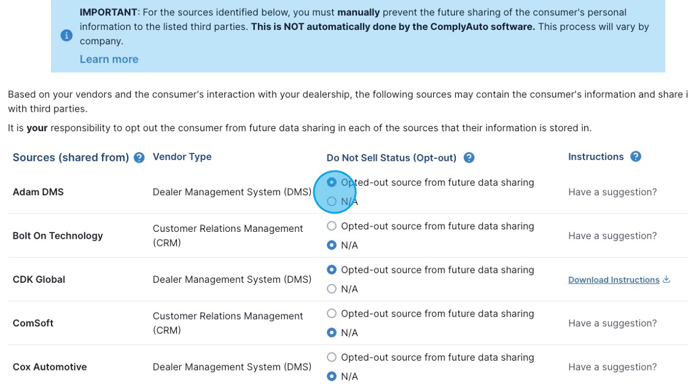Click the info icon in blue banner
The image size is (688, 384).
66,35
